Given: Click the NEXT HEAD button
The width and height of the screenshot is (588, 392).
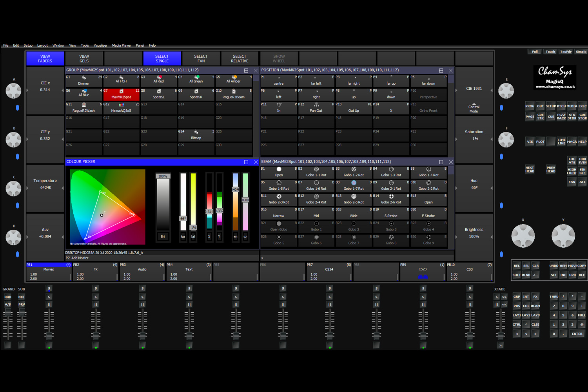Looking at the screenshot, I should [530, 169].
